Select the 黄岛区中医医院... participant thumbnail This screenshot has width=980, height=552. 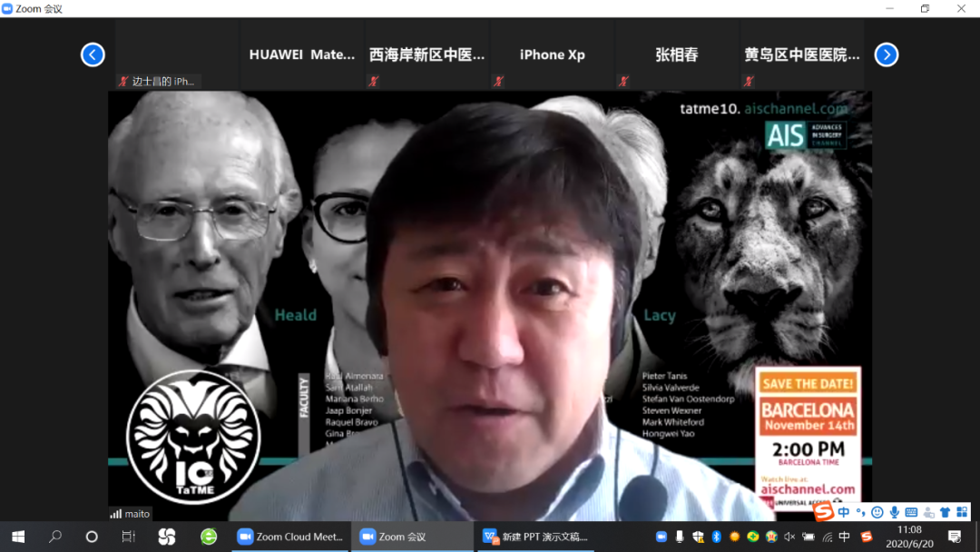click(802, 54)
